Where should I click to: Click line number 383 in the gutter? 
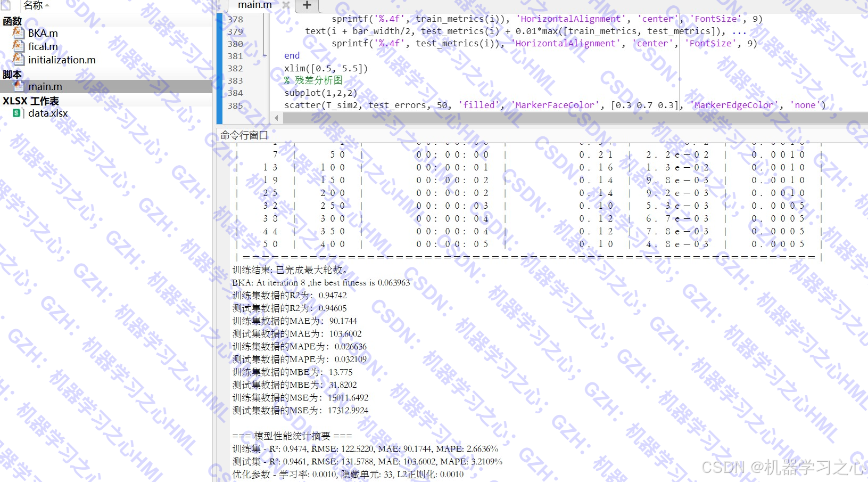pyautogui.click(x=235, y=80)
